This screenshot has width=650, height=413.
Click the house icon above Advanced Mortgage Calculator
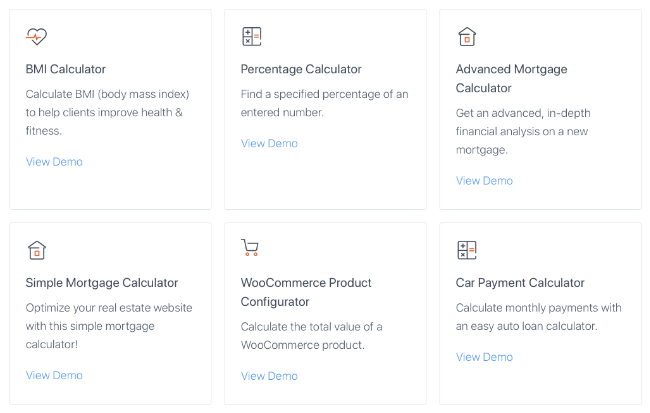click(x=467, y=36)
